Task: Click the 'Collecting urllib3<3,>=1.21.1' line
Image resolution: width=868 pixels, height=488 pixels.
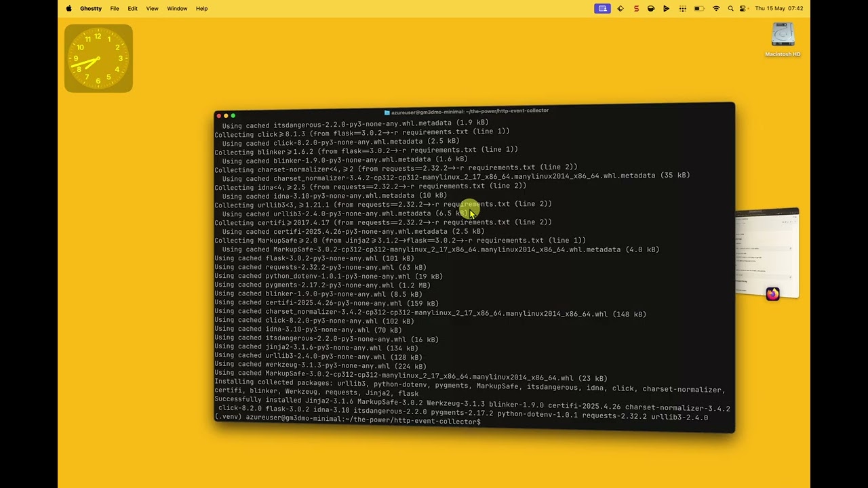Action: [x=383, y=204]
